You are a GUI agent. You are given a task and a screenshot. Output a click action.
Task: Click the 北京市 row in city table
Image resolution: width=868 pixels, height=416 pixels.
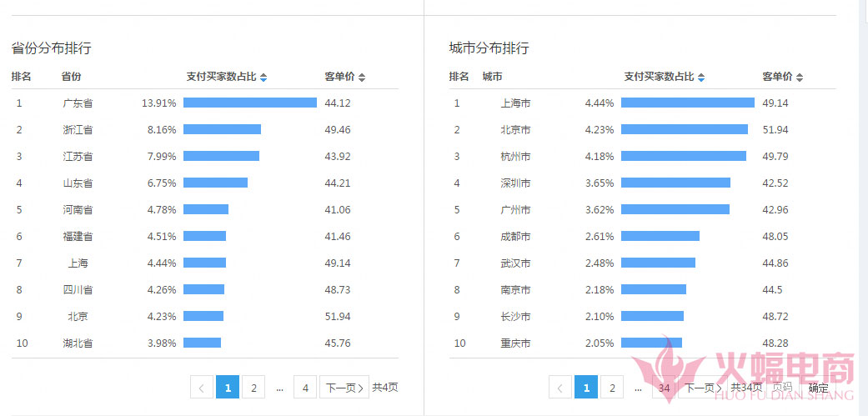[x=515, y=130]
